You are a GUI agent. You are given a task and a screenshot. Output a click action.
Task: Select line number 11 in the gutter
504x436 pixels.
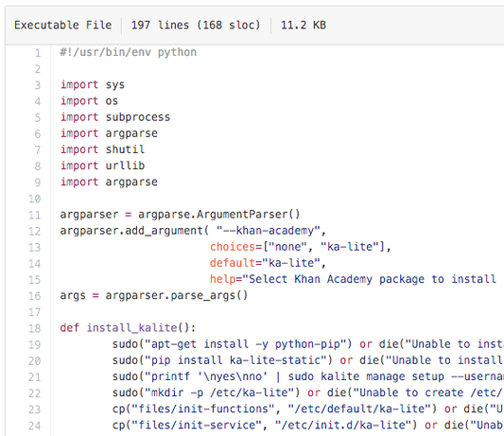(x=35, y=215)
